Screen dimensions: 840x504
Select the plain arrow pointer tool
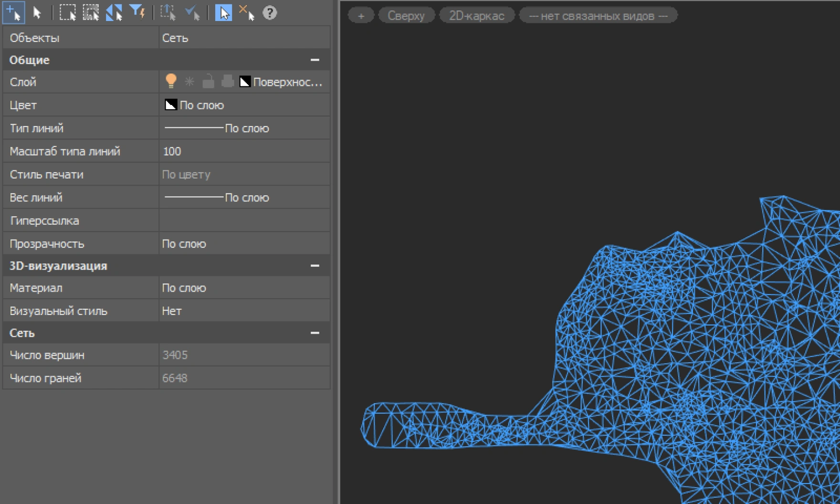coord(37,13)
